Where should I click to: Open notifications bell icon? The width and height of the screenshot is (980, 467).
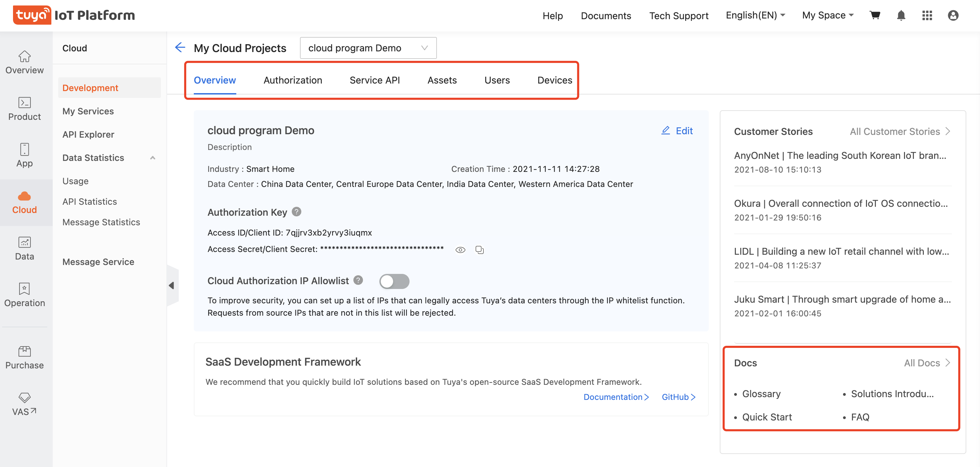901,15
